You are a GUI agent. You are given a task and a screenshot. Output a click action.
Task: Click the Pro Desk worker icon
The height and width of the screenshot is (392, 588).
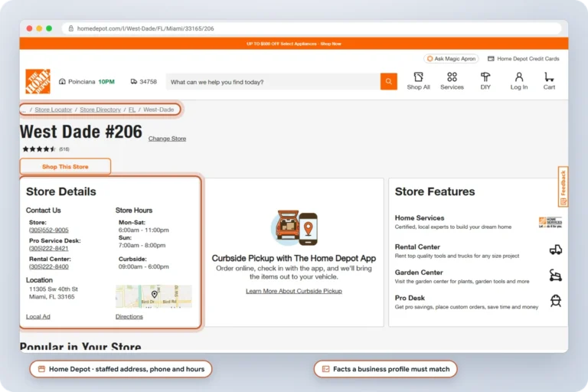555,300
